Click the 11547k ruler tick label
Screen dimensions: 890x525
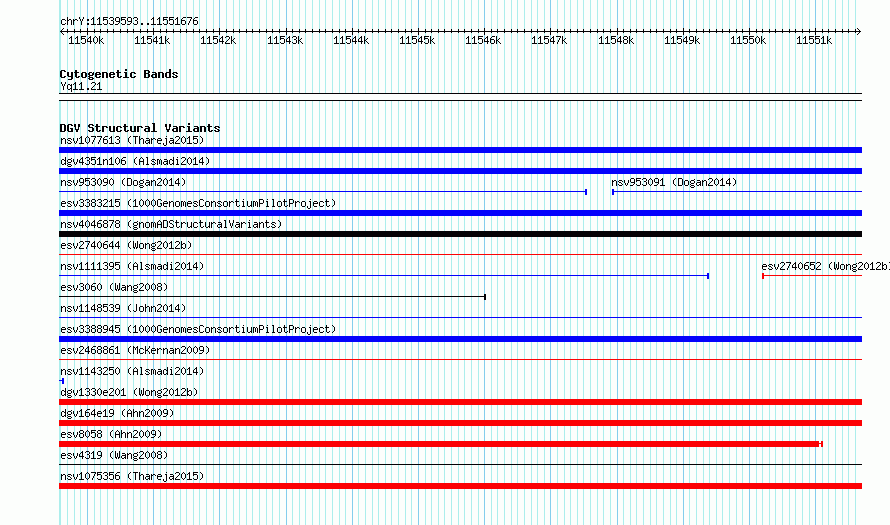pyautogui.click(x=549, y=40)
